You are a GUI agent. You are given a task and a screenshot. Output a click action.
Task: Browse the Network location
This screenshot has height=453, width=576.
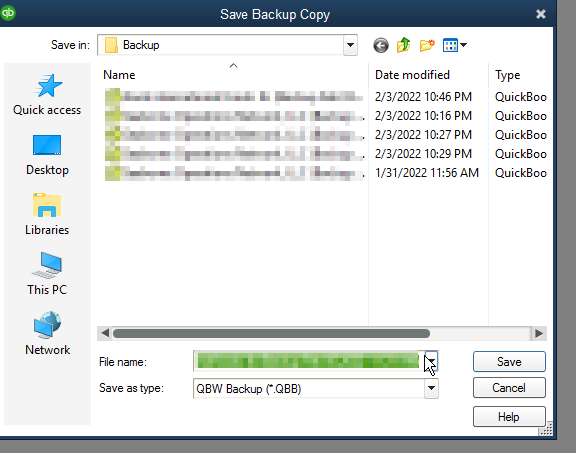[x=47, y=334]
